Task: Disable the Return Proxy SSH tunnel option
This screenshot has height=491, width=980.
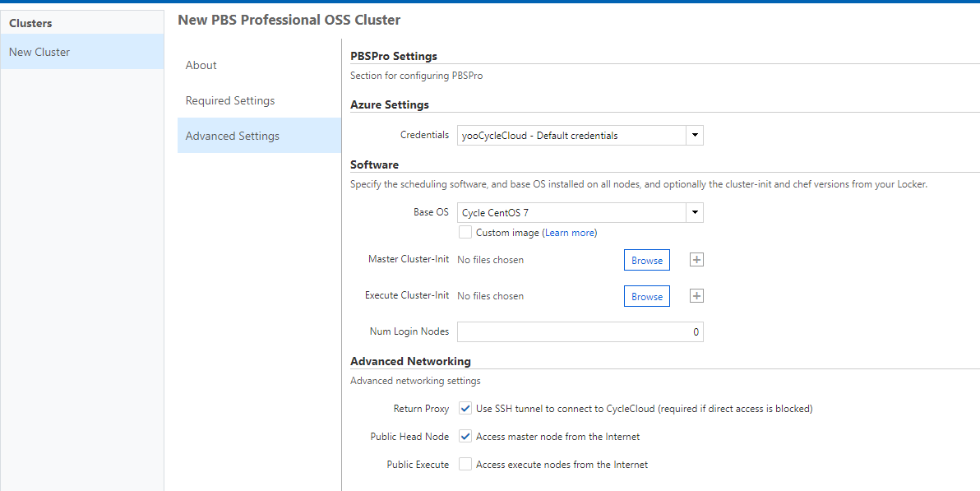Action: point(465,408)
